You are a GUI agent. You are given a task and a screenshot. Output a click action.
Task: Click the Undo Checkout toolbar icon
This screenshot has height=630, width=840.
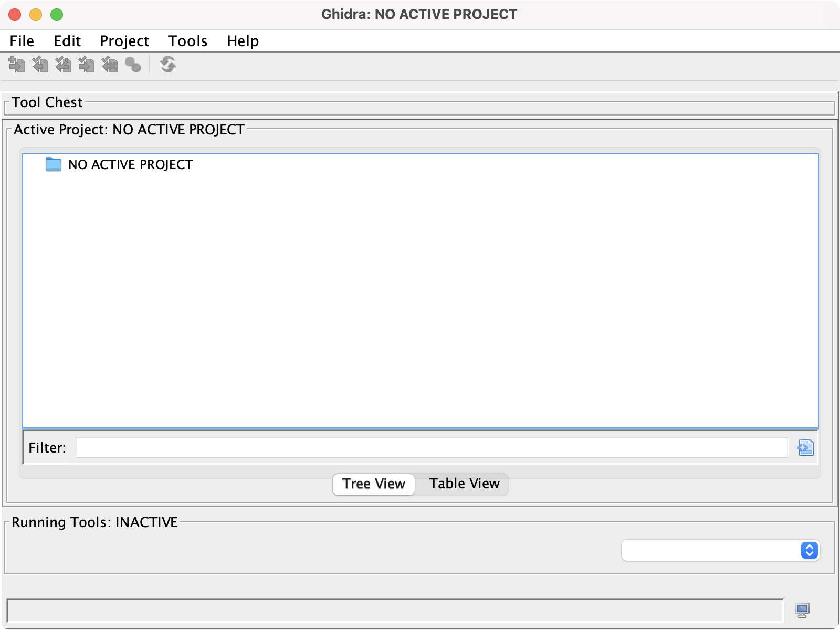pos(109,65)
